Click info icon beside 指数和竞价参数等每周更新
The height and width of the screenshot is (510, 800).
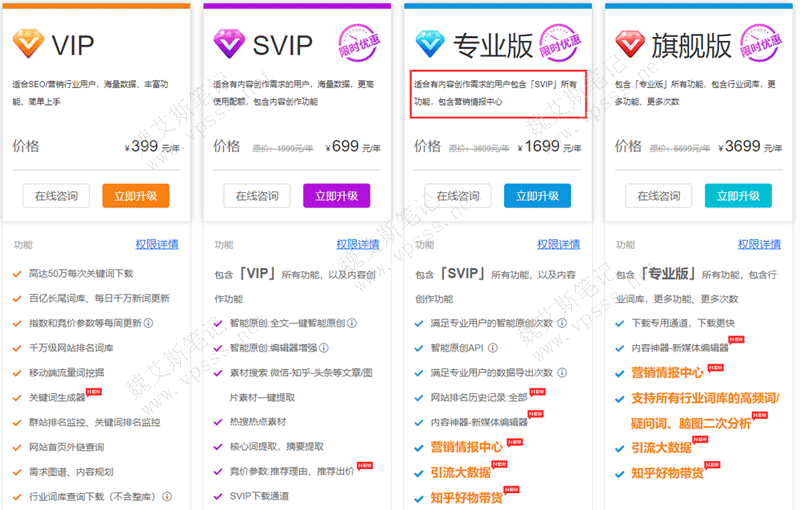[149, 323]
